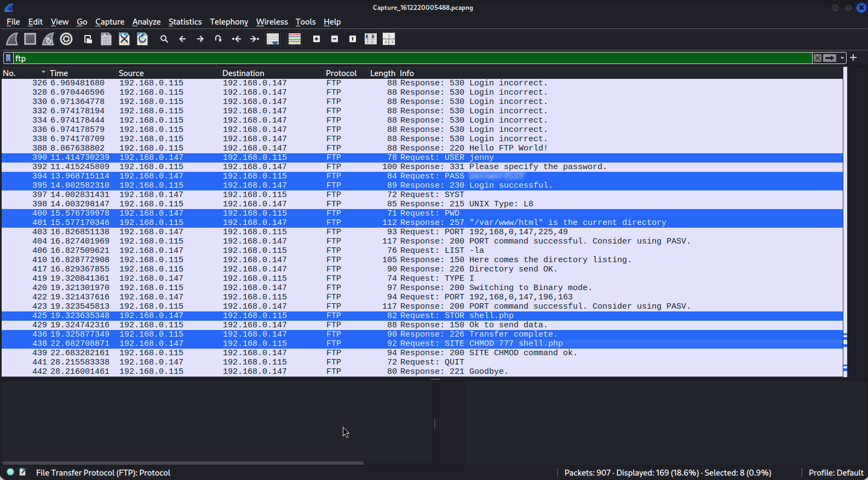Open the display filter history dropdown
This screenshot has height=480, width=868.
[842, 58]
